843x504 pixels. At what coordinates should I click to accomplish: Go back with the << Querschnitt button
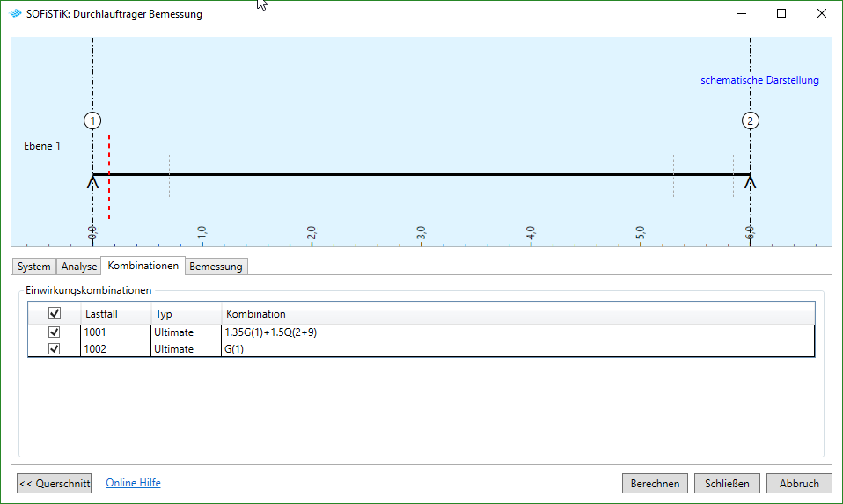tap(54, 483)
